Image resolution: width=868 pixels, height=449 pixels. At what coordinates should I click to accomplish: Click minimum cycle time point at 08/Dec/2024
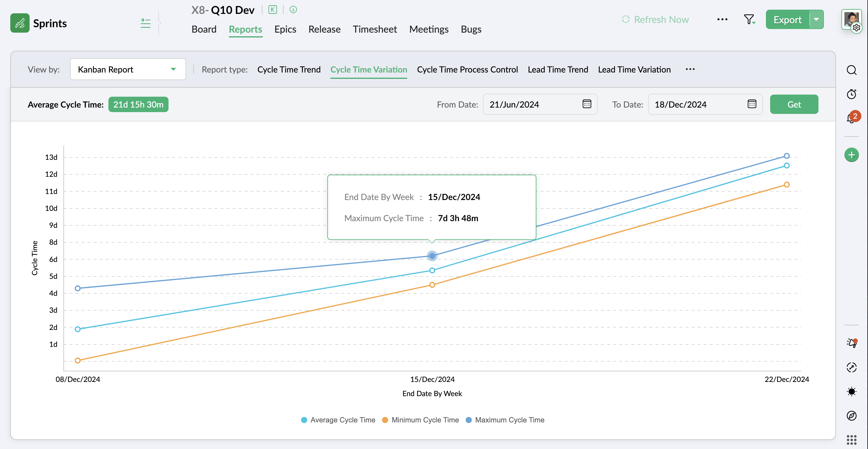click(x=78, y=360)
